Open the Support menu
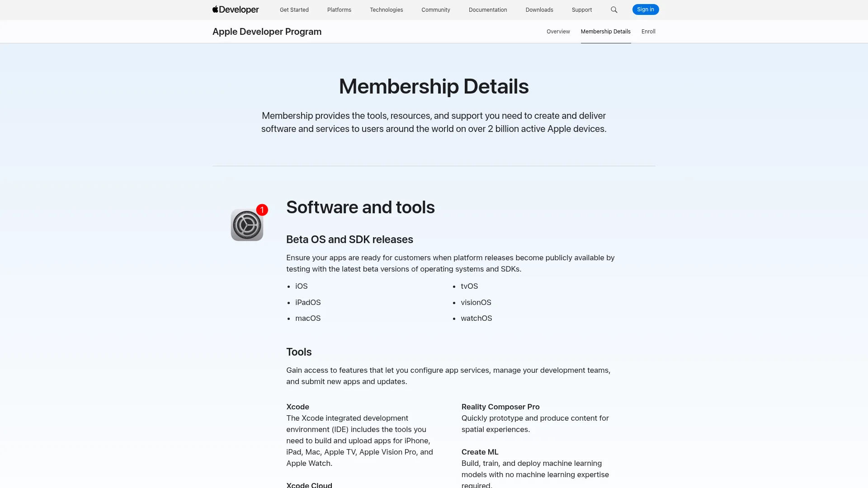Screen dimensions: 868x488 click(x=582, y=9)
